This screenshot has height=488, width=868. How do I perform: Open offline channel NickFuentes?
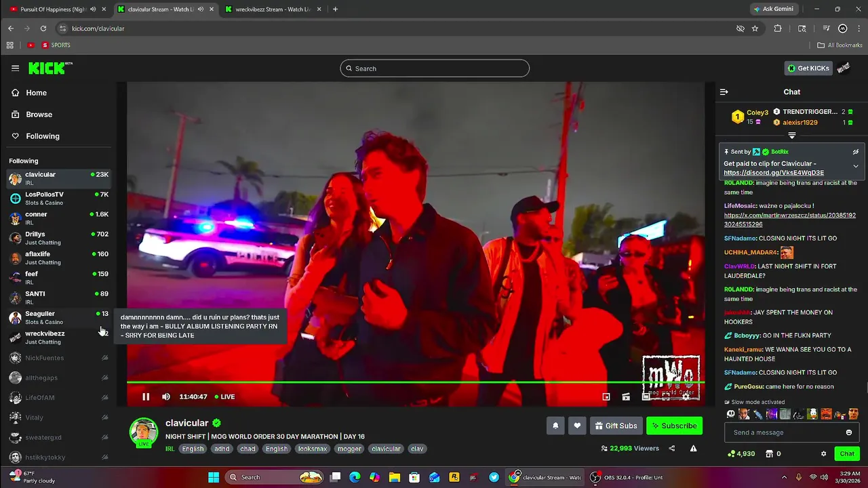(58, 358)
